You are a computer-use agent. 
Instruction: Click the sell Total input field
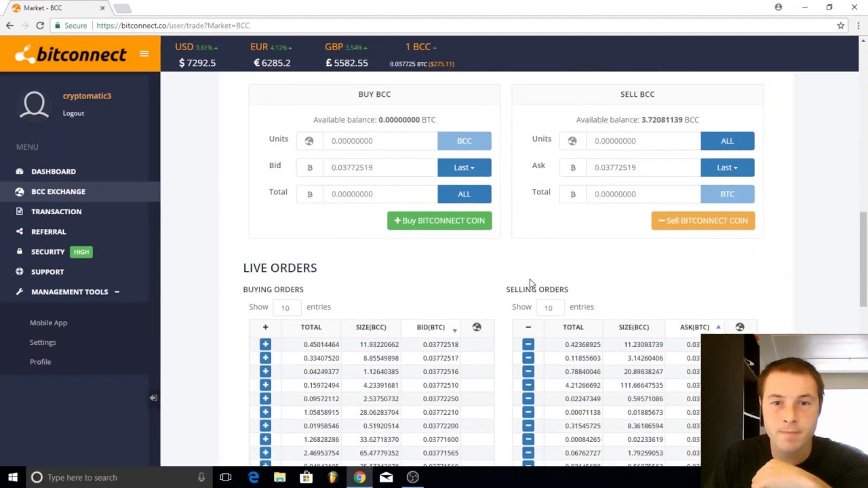tap(643, 194)
